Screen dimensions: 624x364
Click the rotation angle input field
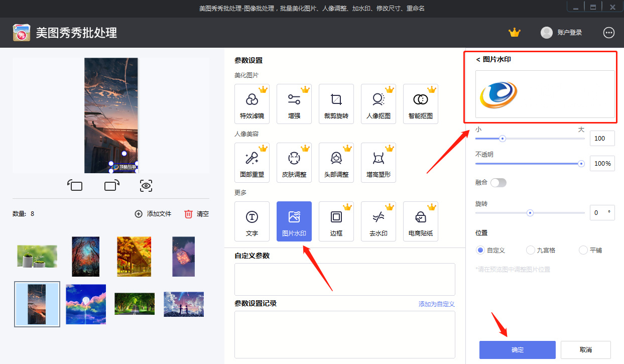coord(602,212)
